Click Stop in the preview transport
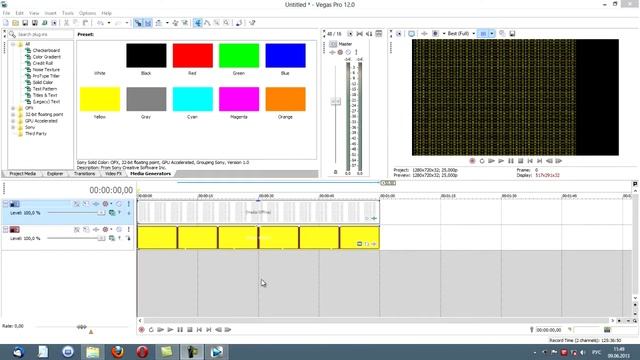This screenshot has height=360, width=640. click(x=520, y=161)
